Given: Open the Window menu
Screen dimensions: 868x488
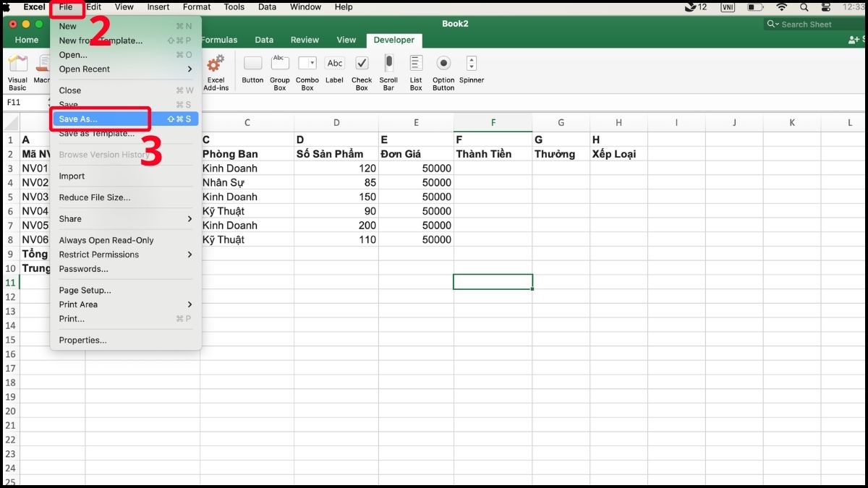Looking at the screenshot, I should point(306,7).
